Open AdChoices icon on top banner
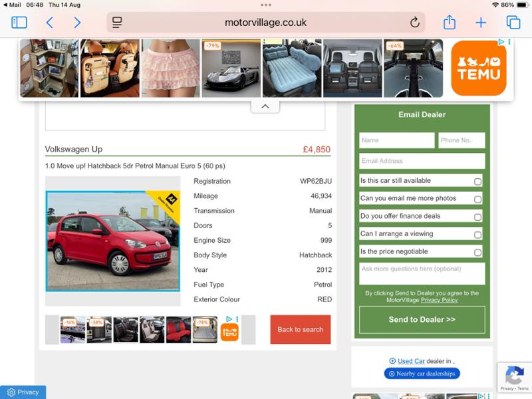 [x=501, y=42]
